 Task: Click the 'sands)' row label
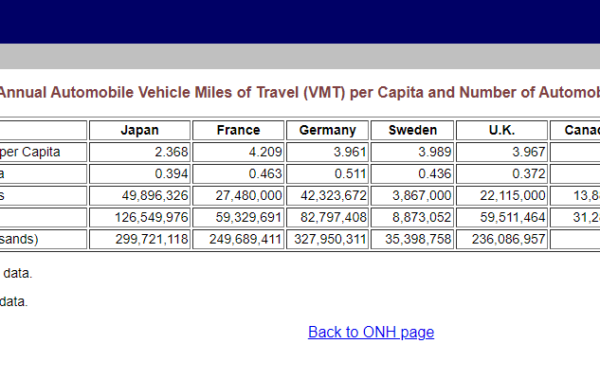(x=19, y=239)
